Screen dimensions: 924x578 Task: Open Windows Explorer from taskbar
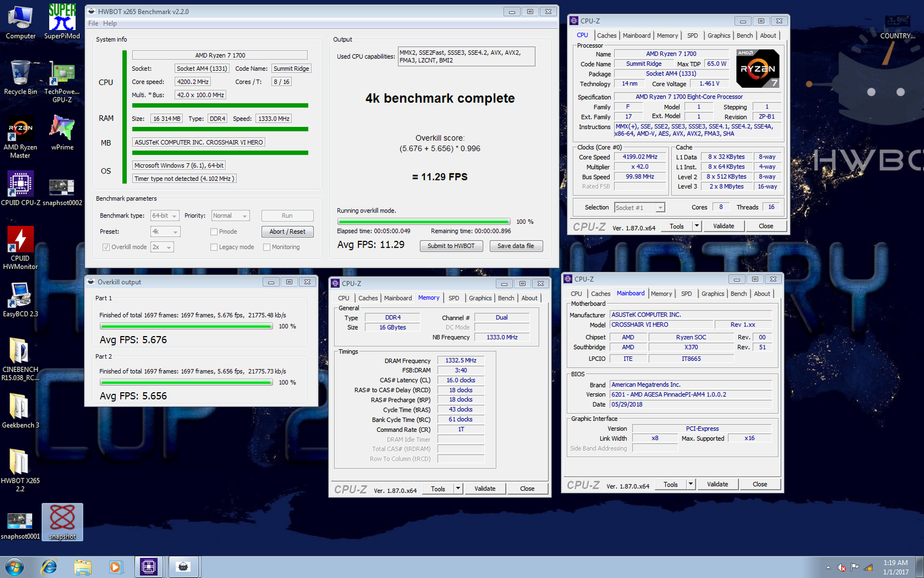point(82,567)
